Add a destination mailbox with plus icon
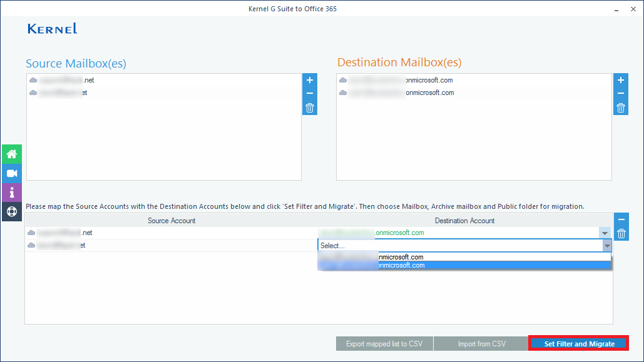The width and height of the screenshot is (644, 362). pos(621,80)
